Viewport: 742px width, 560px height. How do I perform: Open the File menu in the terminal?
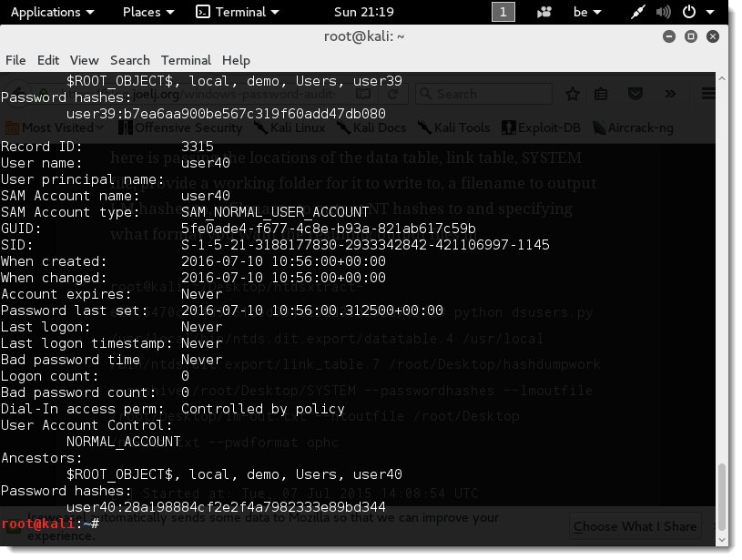[15, 60]
